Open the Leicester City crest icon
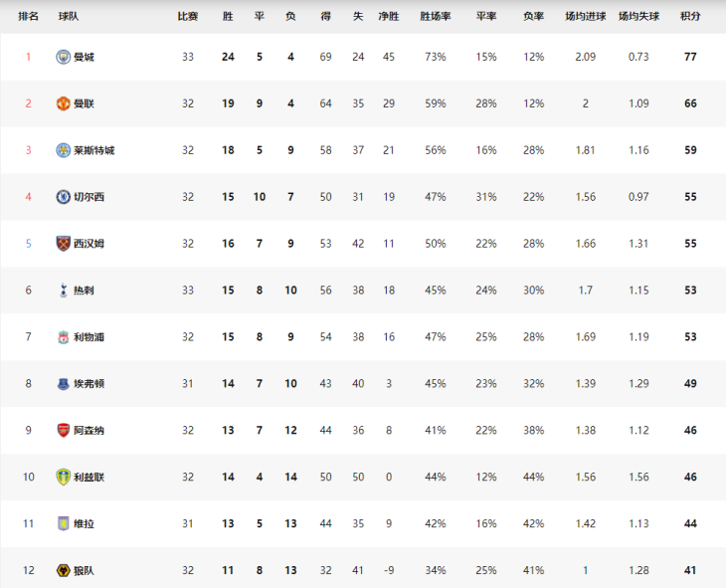 click(x=63, y=150)
